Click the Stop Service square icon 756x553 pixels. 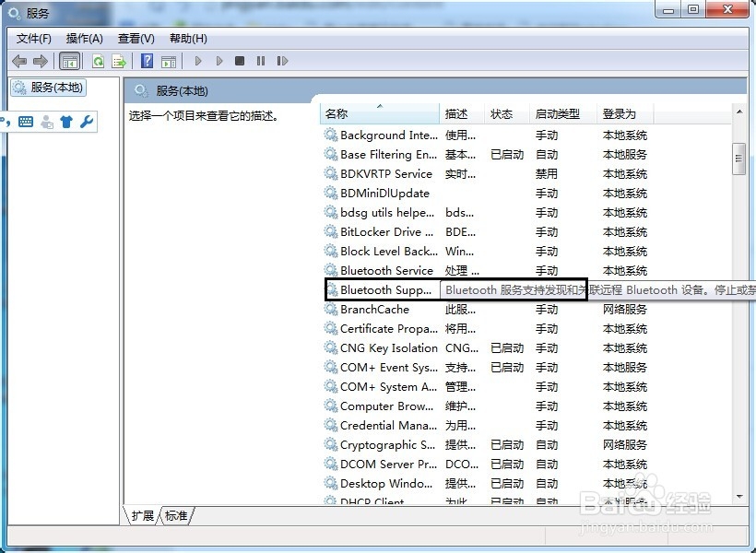(240, 60)
